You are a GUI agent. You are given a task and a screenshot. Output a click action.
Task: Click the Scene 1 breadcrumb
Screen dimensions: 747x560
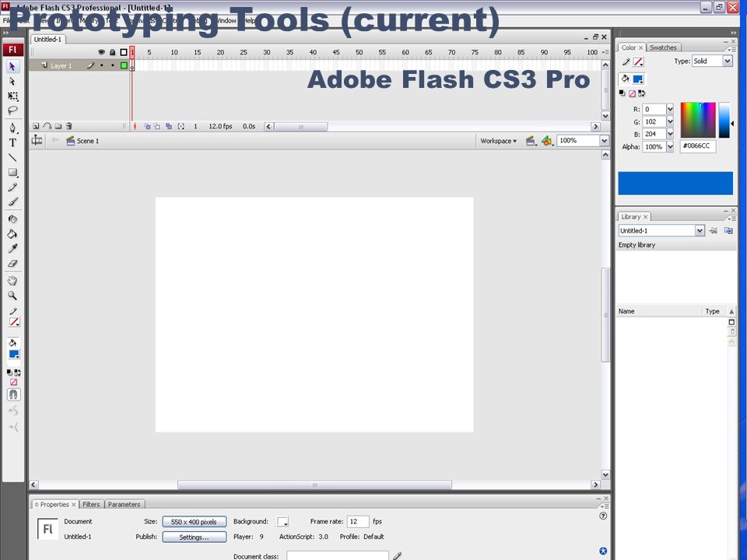(x=83, y=141)
